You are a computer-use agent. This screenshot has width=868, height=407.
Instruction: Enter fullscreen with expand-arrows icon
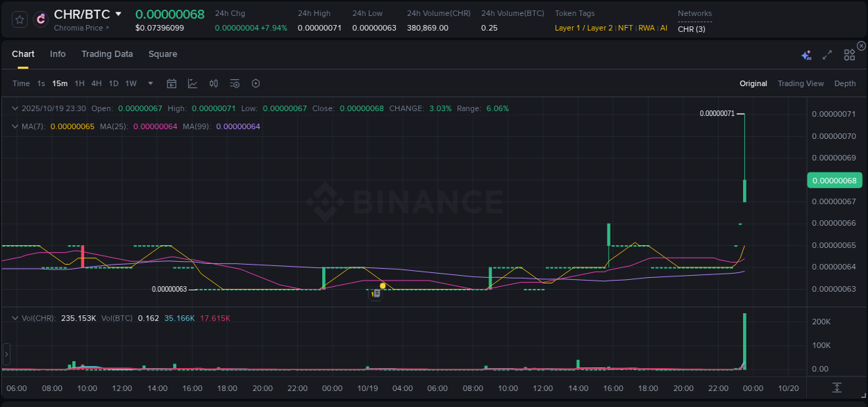click(827, 53)
